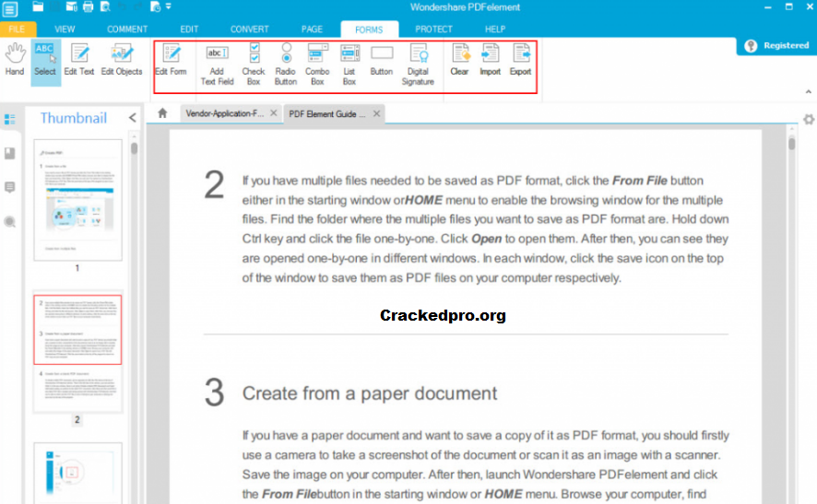Open the Thumbnail panel sidebar icon

(x=10, y=119)
